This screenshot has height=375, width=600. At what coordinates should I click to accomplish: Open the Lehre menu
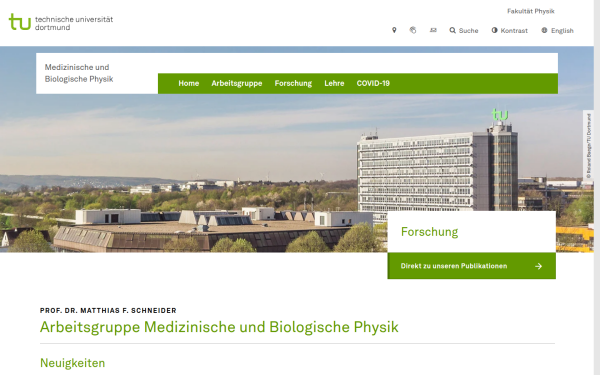click(x=334, y=83)
